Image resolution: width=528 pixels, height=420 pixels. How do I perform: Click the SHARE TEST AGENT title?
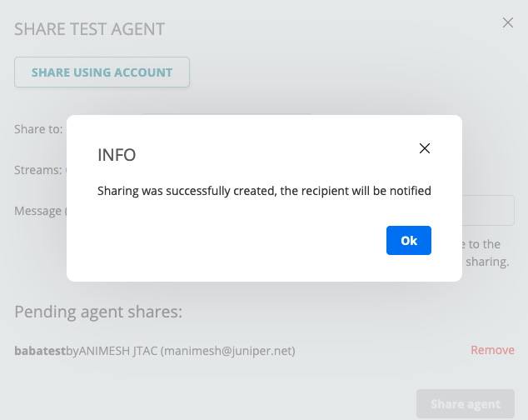[90, 29]
